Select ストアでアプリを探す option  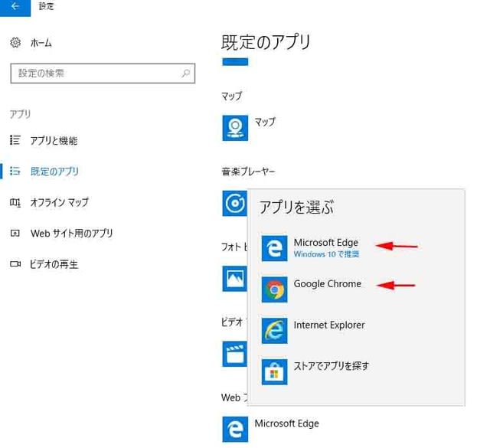click(332, 366)
